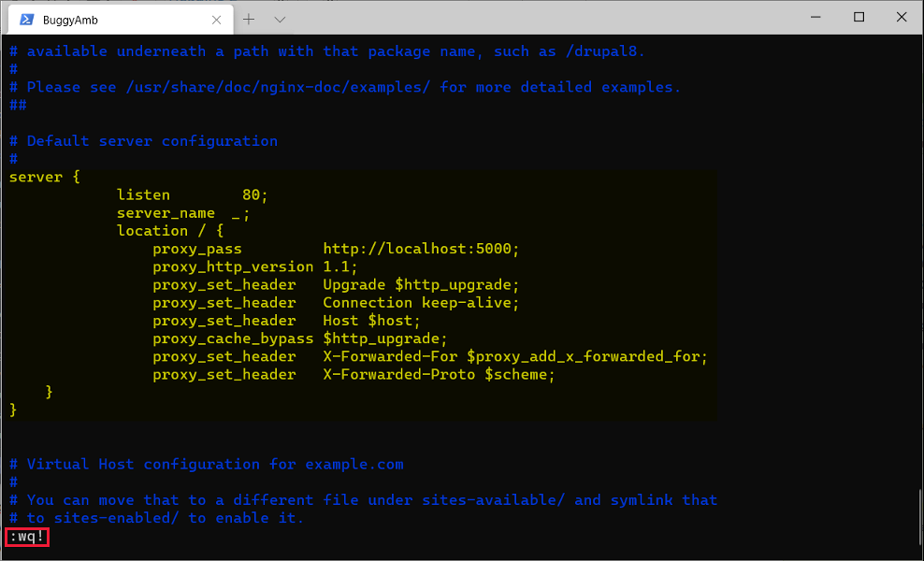The height and width of the screenshot is (561, 924).
Task: Click the listen 80 port value
Action: click(x=254, y=195)
